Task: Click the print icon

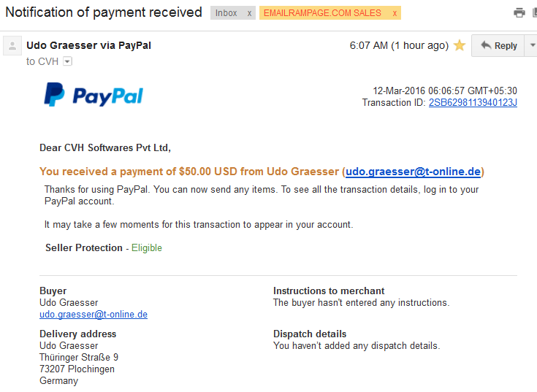Action: click(519, 13)
